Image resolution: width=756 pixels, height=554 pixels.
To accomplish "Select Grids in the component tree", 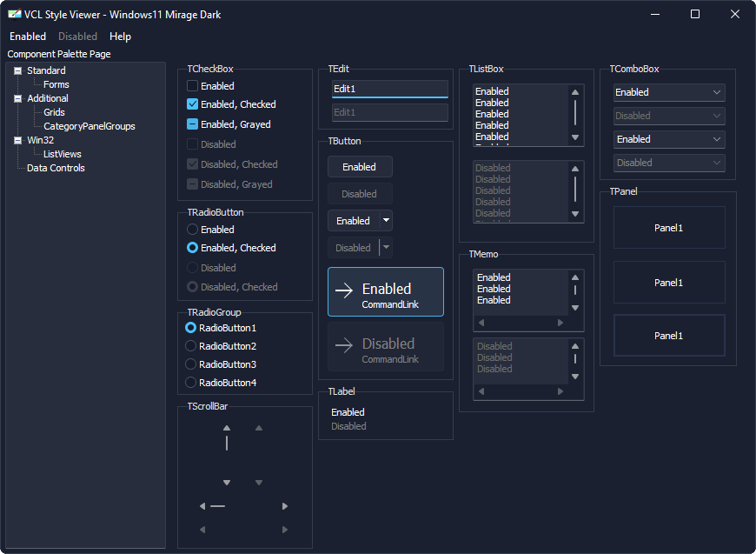I will coord(54,112).
